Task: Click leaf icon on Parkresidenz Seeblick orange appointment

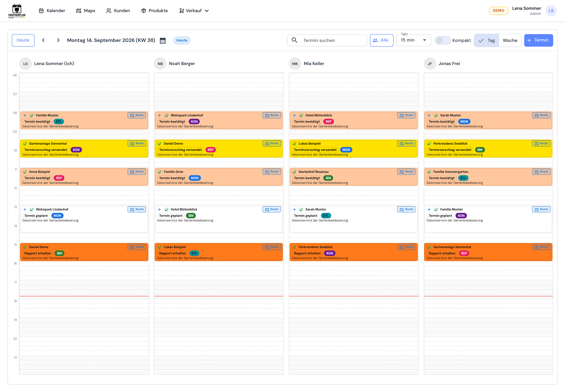Action: click(294, 247)
